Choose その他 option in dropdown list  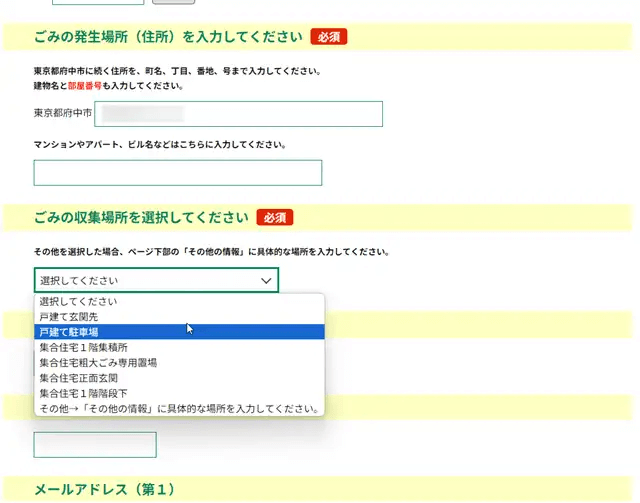tap(179, 409)
